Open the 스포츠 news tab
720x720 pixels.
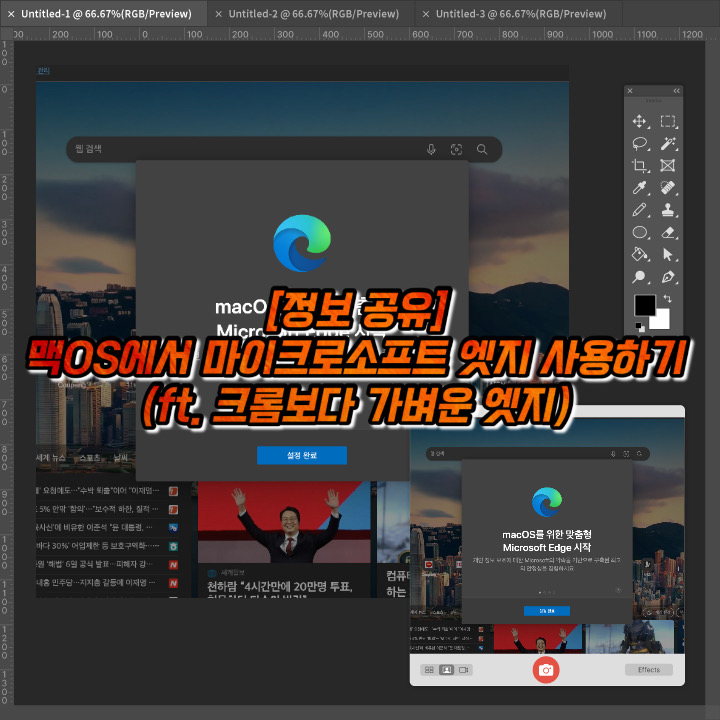(90, 458)
